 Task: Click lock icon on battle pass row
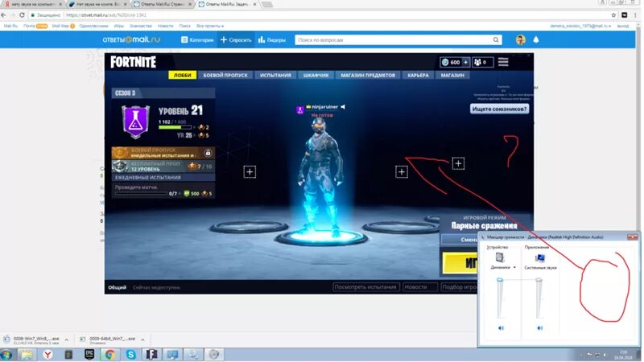(x=208, y=153)
